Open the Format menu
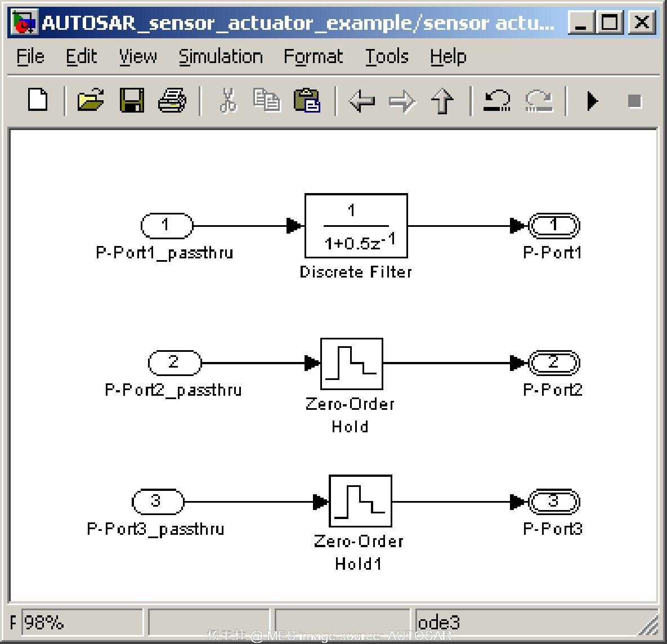Viewport: 667px width, 644px height. point(314,56)
